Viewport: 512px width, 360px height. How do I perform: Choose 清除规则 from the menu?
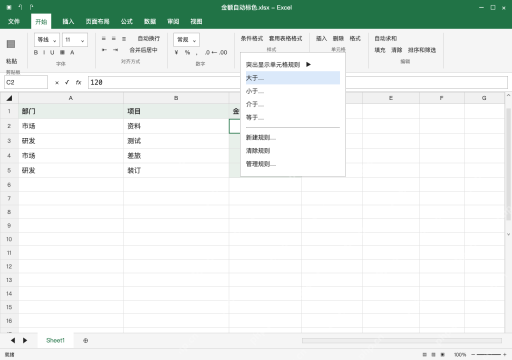pos(293,151)
